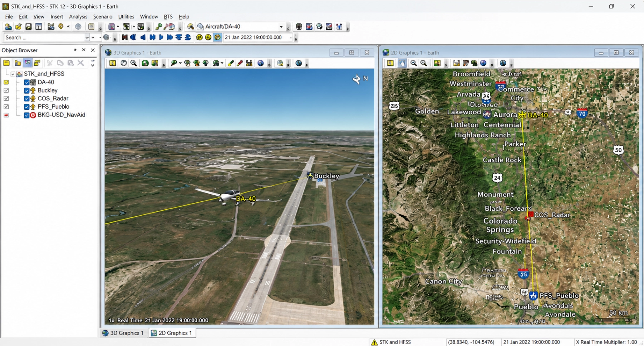
Task: Uncheck the DA-40 aircraft checkbox
Action: [x=26, y=82]
